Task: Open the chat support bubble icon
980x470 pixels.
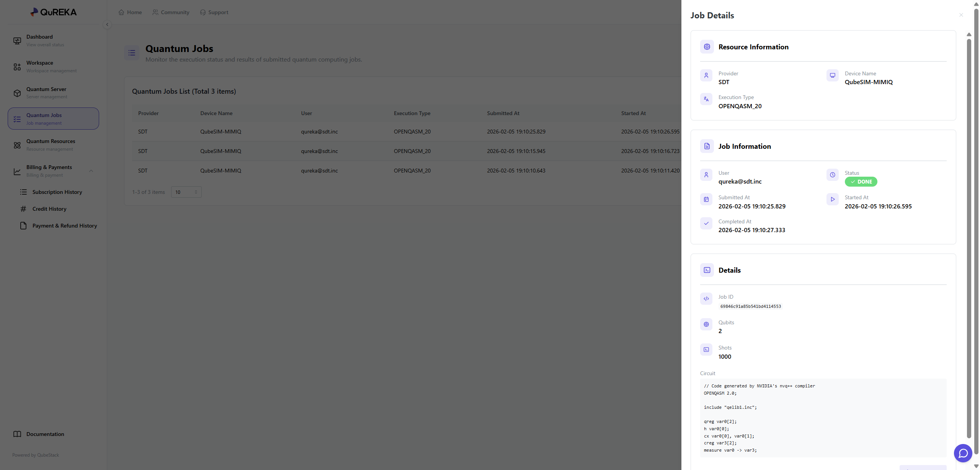Action: [963, 453]
